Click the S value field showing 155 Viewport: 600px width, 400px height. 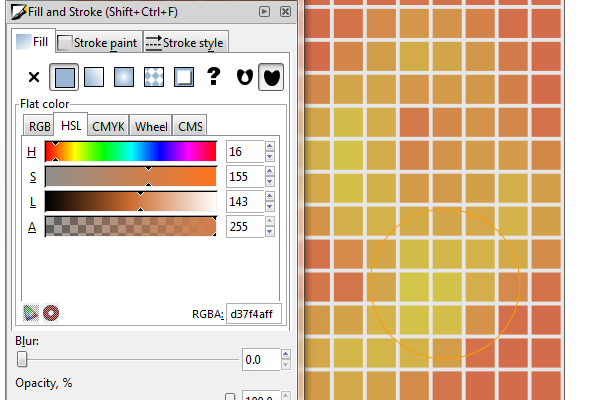(x=245, y=176)
